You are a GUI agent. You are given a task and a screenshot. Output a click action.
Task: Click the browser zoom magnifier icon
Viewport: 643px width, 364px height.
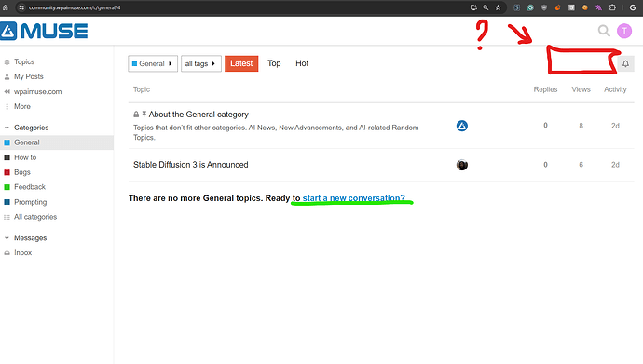pos(486,7)
